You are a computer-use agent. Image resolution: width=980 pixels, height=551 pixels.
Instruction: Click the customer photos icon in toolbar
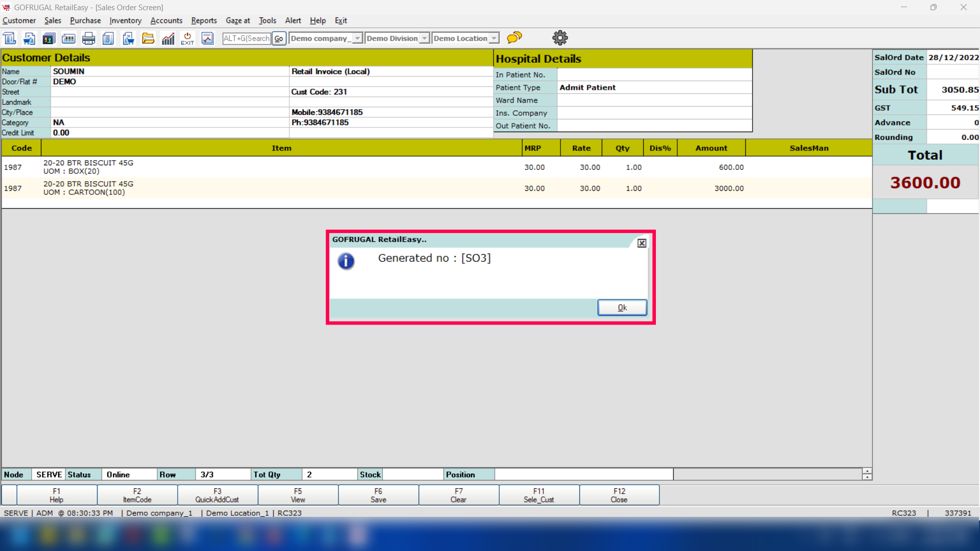click(49, 38)
